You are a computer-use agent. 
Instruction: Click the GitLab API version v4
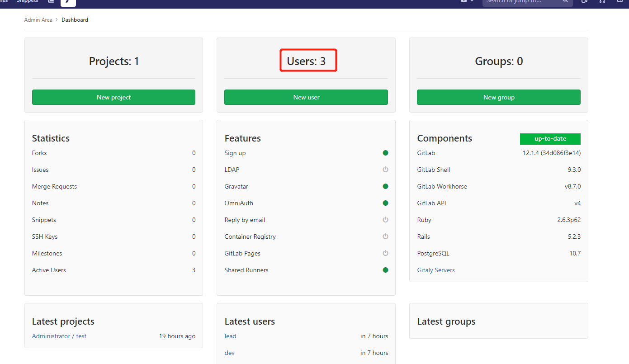click(577, 203)
